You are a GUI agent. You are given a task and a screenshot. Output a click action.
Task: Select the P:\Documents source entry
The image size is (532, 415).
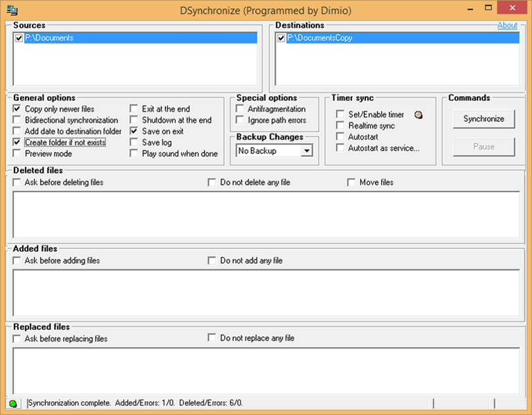(140, 38)
